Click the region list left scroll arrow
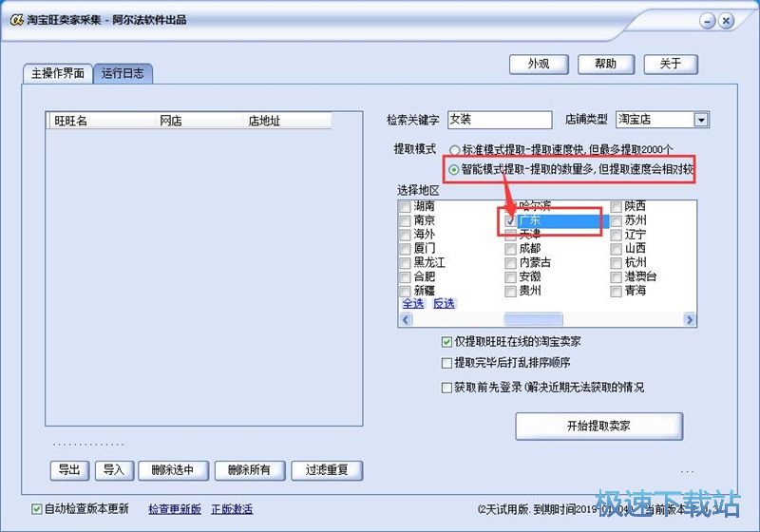The height and width of the screenshot is (532, 760). (x=406, y=320)
